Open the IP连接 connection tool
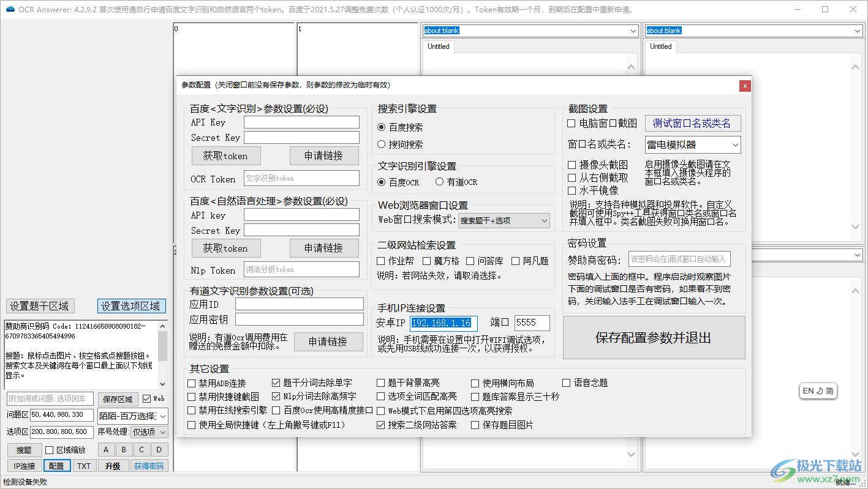Screen dimensions: 868x489 coord(24,465)
